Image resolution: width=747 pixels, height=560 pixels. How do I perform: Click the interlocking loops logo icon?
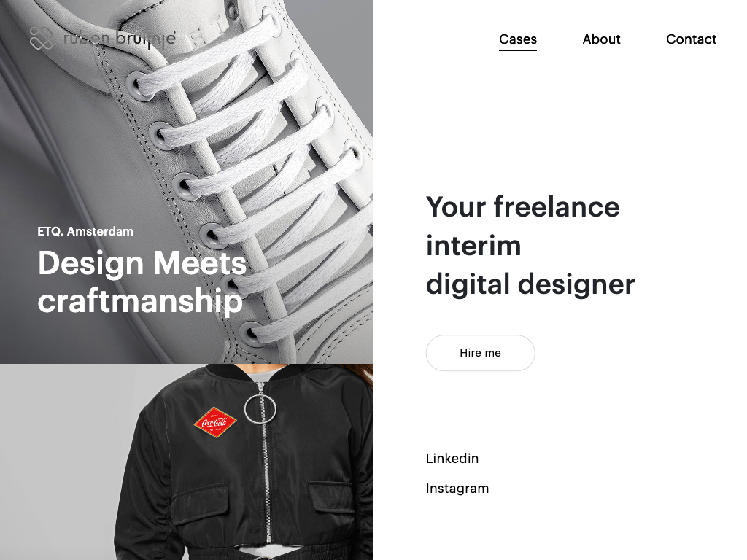coord(41,38)
